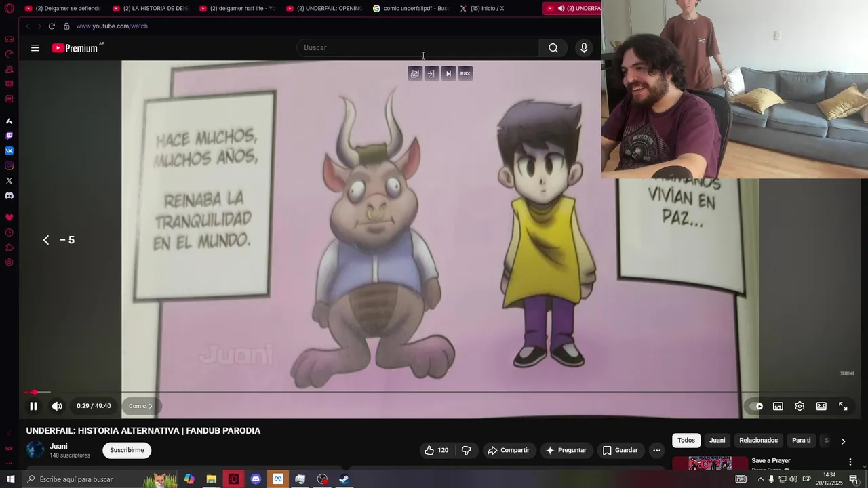Open File Explorer from the taskbar
This screenshot has width=868, height=488.
[x=212, y=479]
